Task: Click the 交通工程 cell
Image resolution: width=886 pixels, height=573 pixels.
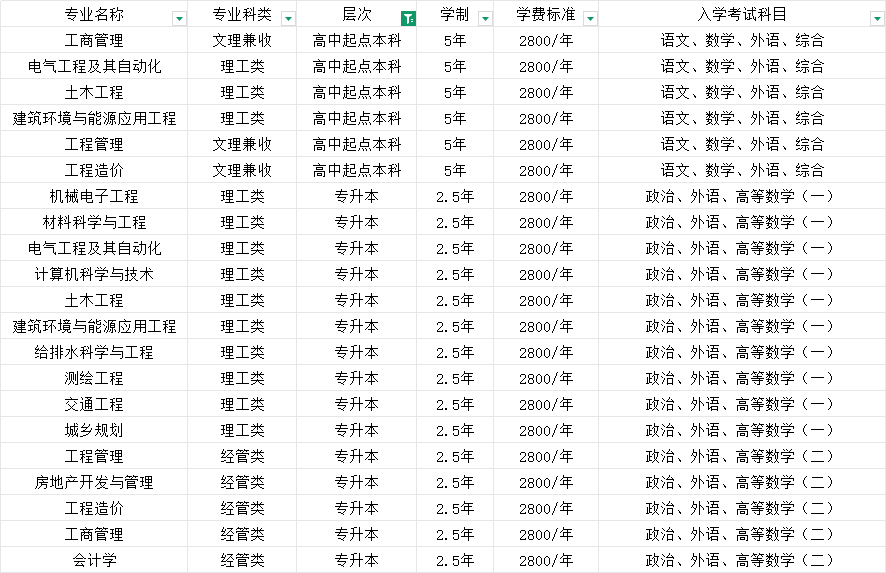Action: click(x=94, y=404)
